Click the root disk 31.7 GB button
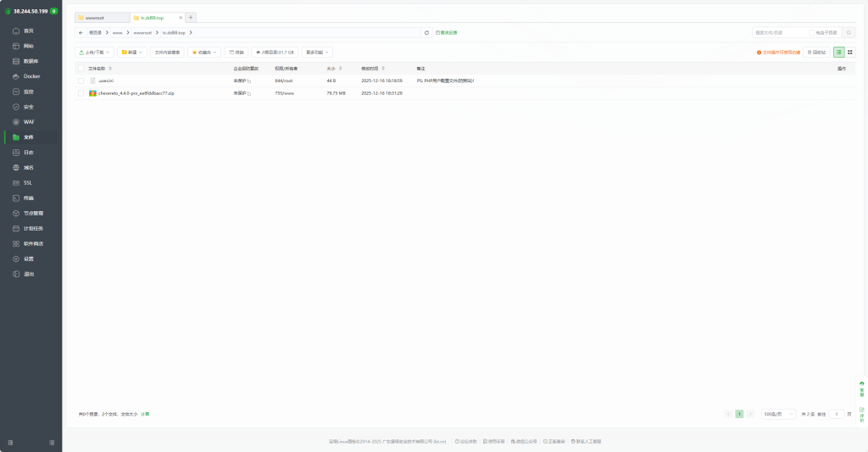Viewport: 868px width, 452px height. (x=275, y=52)
